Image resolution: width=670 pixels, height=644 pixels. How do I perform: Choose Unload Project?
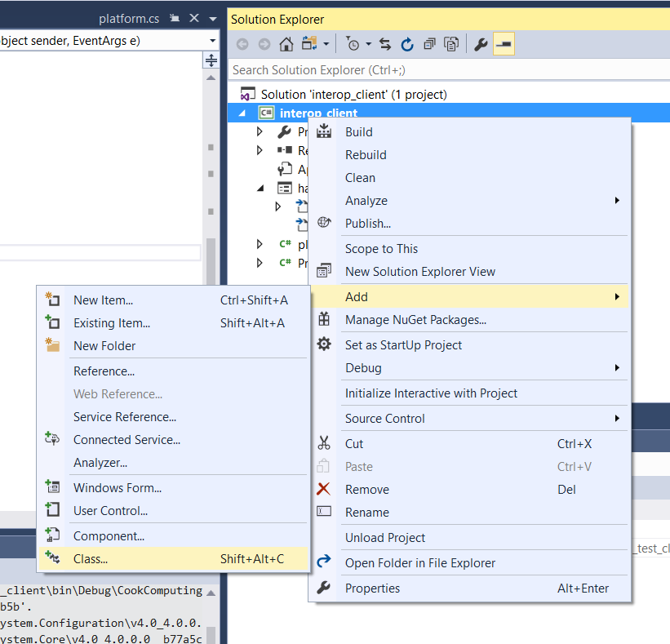(x=469, y=538)
